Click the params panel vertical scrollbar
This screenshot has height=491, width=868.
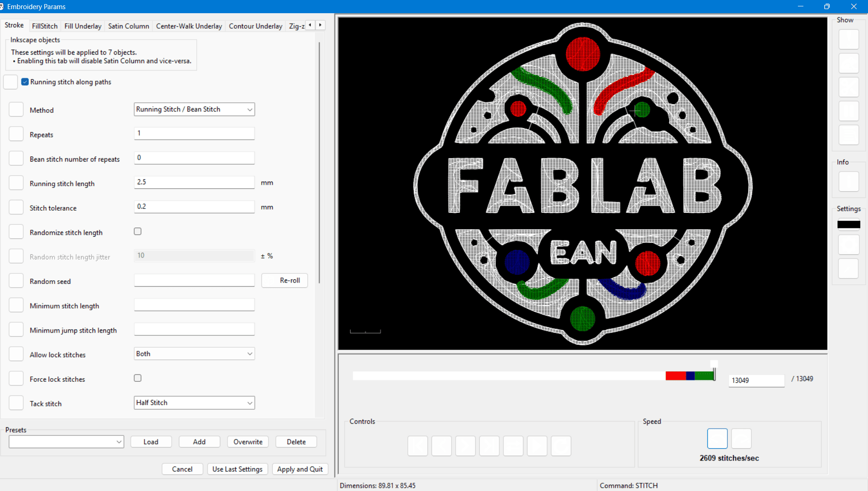[320, 162]
